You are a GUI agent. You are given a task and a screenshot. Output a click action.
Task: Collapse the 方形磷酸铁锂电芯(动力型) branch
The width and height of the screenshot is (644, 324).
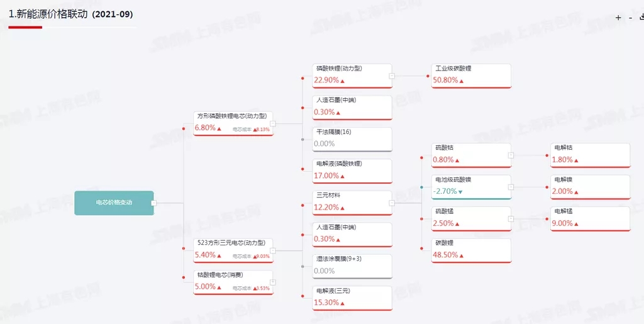click(273, 124)
